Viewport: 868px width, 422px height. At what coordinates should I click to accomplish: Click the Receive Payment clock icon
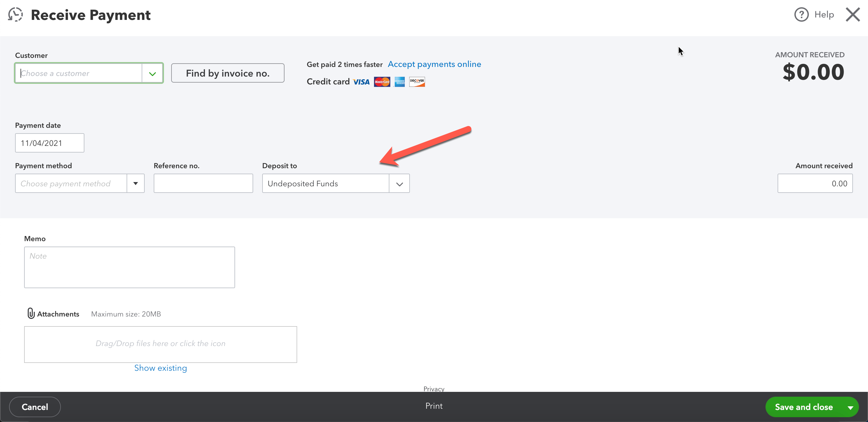coord(15,14)
